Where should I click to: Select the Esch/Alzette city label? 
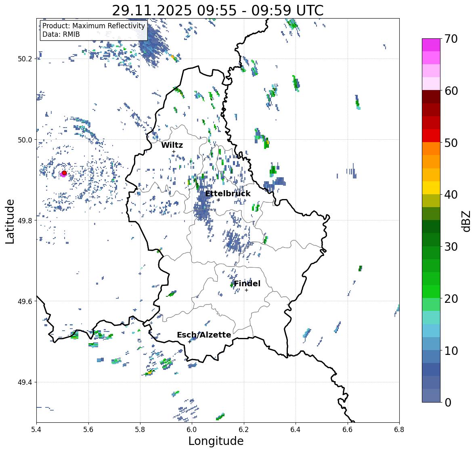204,335
